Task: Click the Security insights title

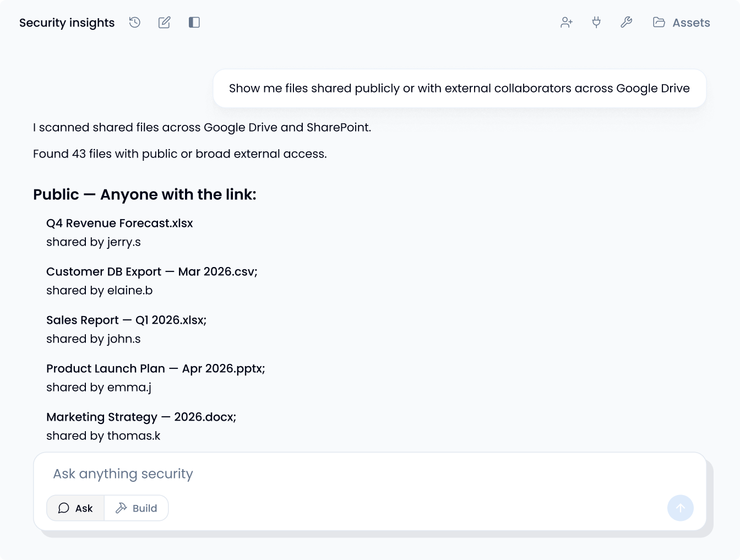Action: coord(67,23)
